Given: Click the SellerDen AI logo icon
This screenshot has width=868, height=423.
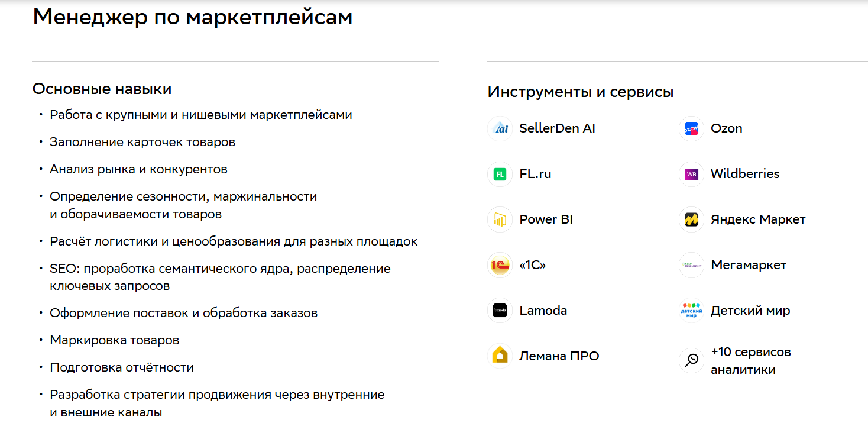Looking at the screenshot, I should 500,128.
